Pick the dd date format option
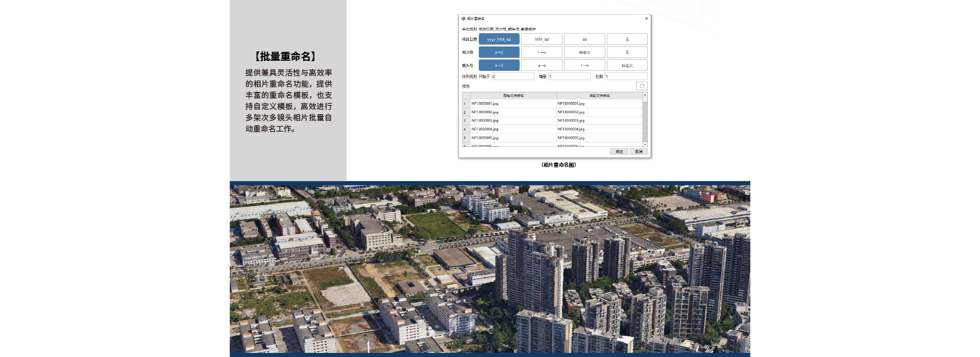The image size is (980, 357). (x=584, y=39)
